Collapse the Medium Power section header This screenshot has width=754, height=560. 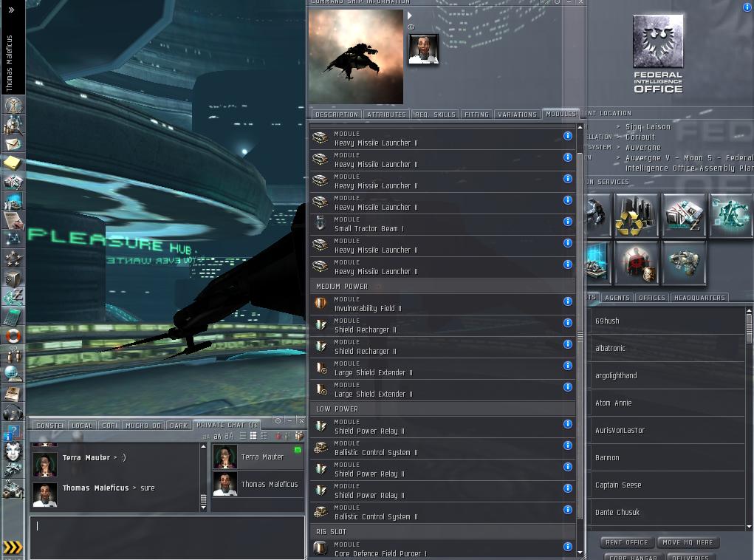click(x=342, y=287)
